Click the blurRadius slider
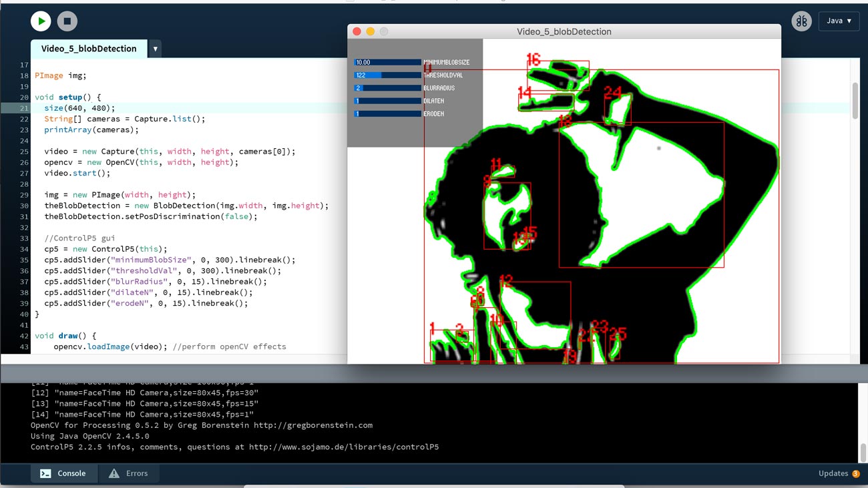Screen dimensions: 868x488 click(387, 88)
